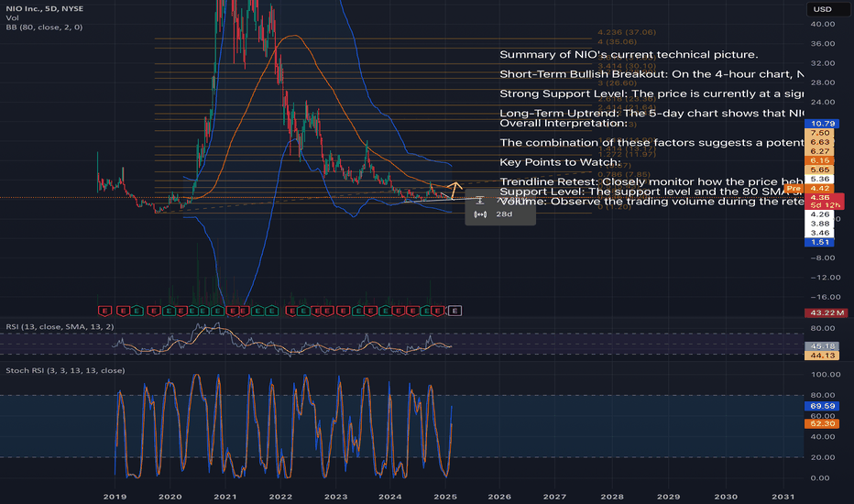Click the 2031 label on time axis
Viewport: 854px width, 504px height.
[x=783, y=497]
